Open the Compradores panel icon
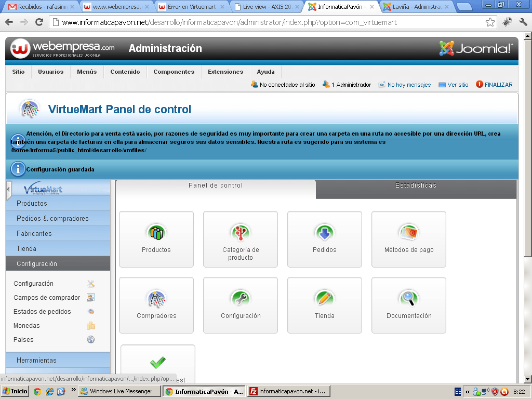Viewport: 532px width, 399px height. 156,305
